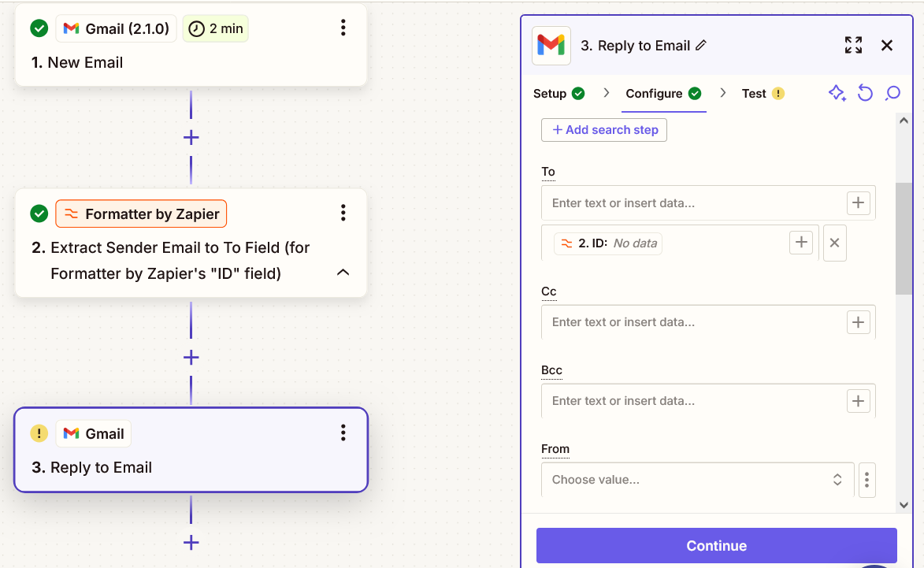Open three-dot menu on Reply to Email step

tap(343, 433)
